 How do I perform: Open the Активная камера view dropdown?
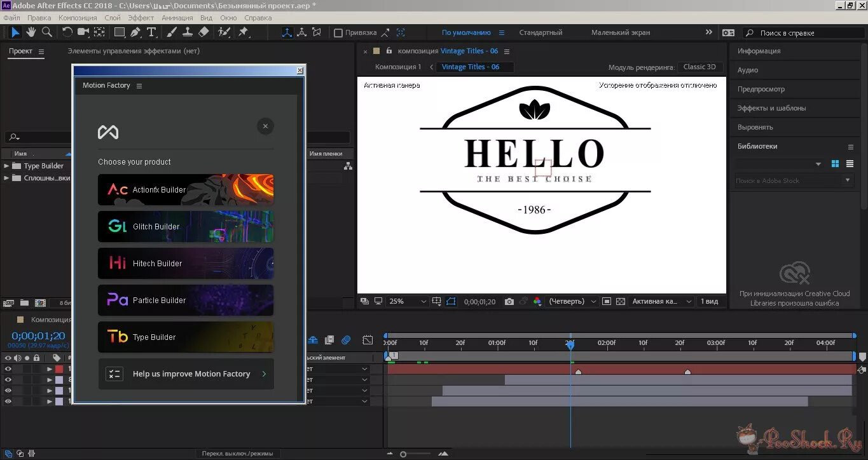click(x=661, y=302)
